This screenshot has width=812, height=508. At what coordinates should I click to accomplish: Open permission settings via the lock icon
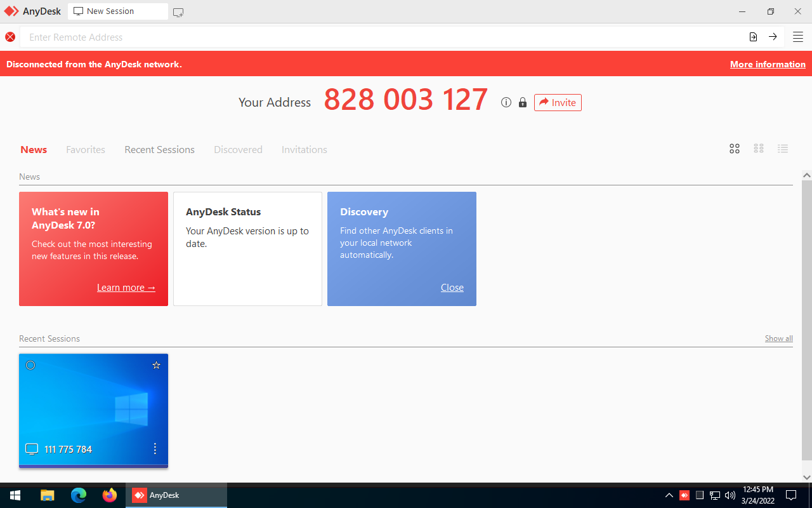pyautogui.click(x=522, y=102)
